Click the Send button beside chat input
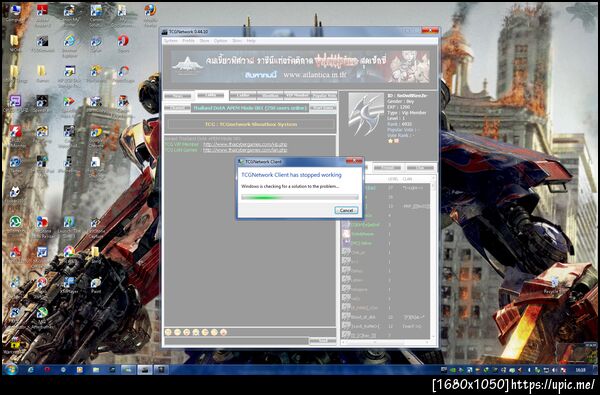600x395 pixels. [x=323, y=341]
